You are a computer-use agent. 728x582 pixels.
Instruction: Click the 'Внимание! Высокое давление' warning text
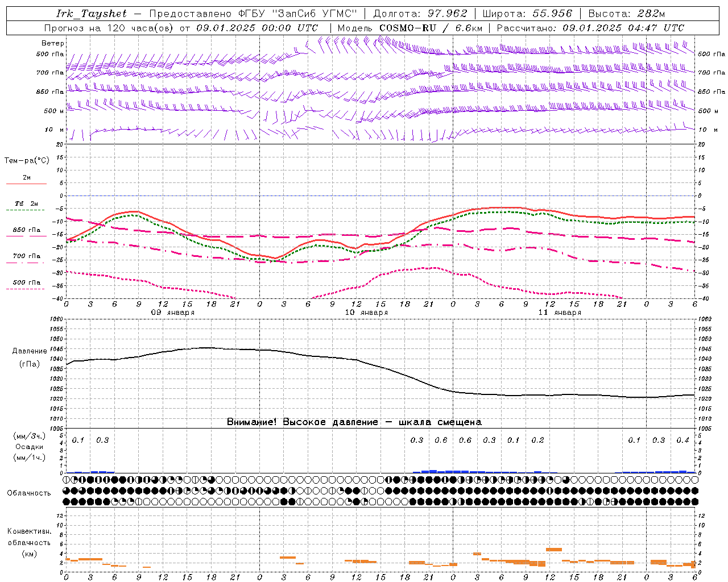click(x=302, y=422)
